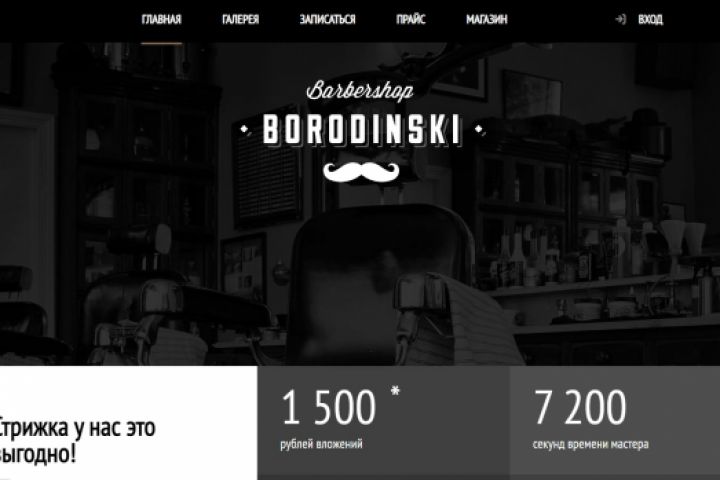
Task: Click the Стрижка у нас это выгодно heading
Action: 77,441
